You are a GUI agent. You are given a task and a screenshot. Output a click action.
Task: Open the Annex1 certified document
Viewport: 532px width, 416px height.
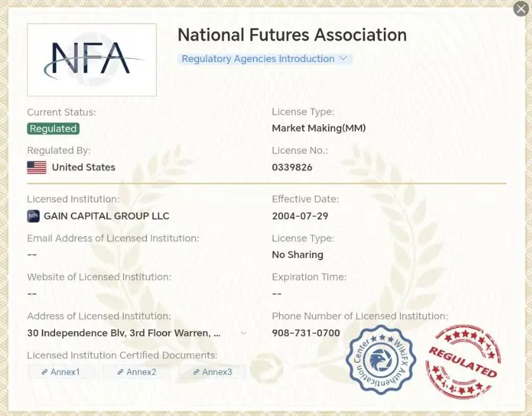pos(61,372)
